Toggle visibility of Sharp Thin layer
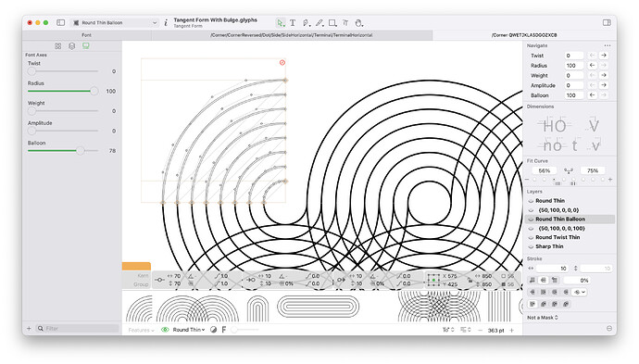This screenshot has height=364, width=639. click(x=531, y=246)
